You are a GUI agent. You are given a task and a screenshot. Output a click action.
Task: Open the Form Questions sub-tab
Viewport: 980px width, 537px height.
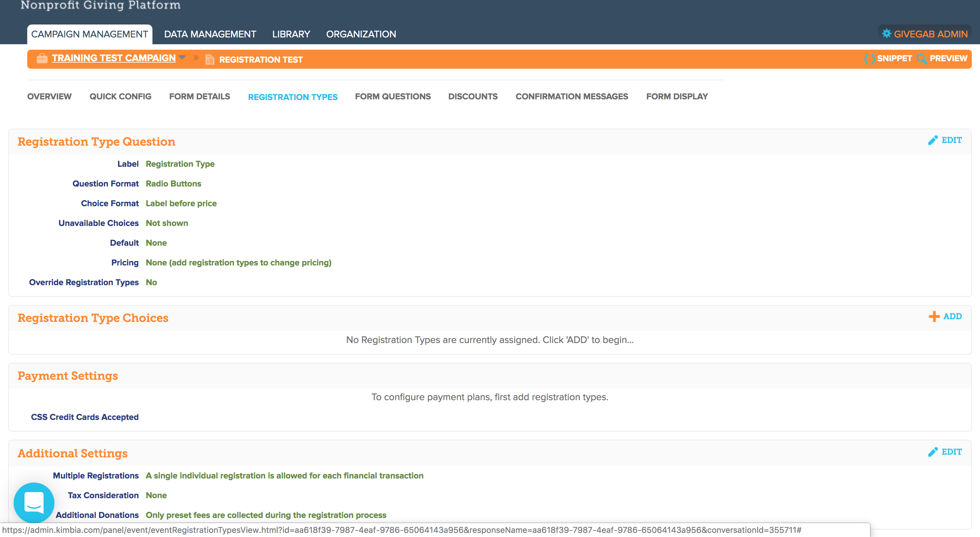point(393,97)
